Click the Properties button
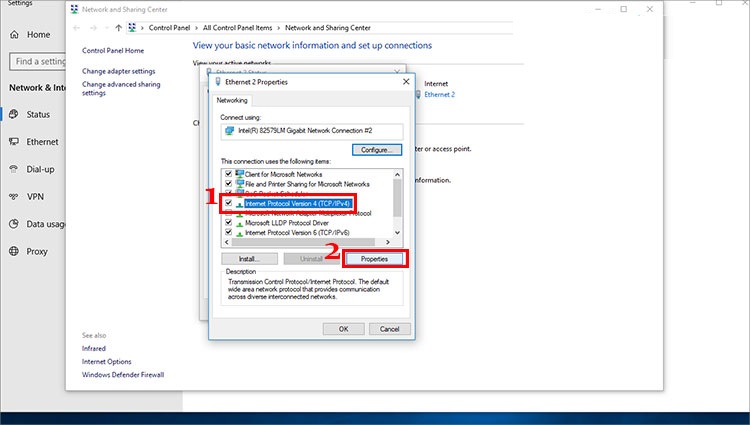Viewport: 750px width, 425px height. [x=374, y=259]
